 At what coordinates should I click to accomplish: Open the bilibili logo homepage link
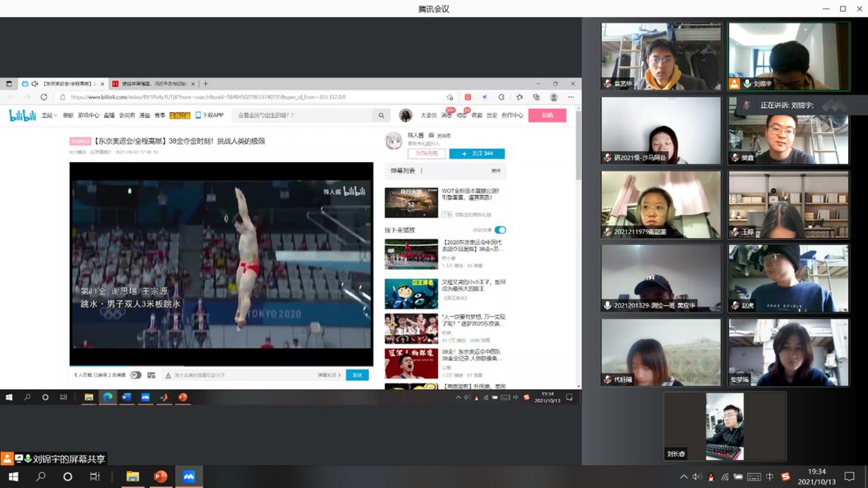tap(23, 116)
